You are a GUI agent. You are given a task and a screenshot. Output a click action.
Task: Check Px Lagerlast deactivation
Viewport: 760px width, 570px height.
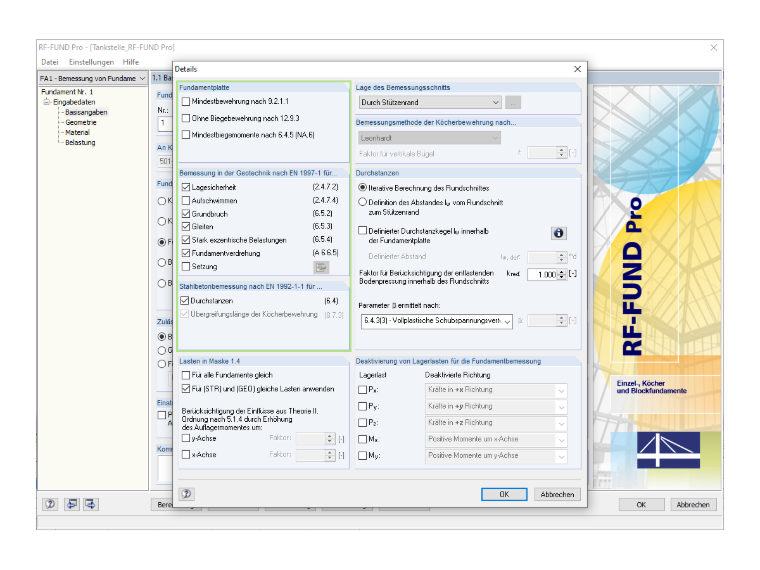(x=362, y=390)
